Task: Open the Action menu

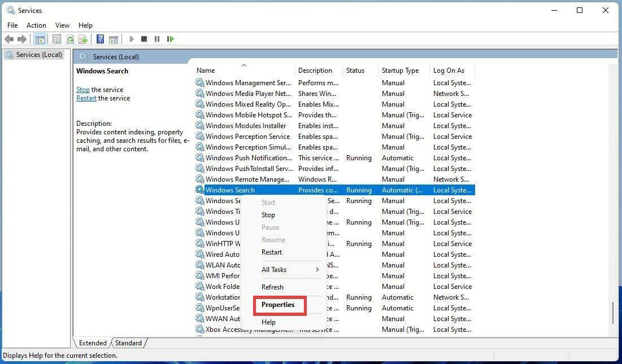Action: point(36,25)
